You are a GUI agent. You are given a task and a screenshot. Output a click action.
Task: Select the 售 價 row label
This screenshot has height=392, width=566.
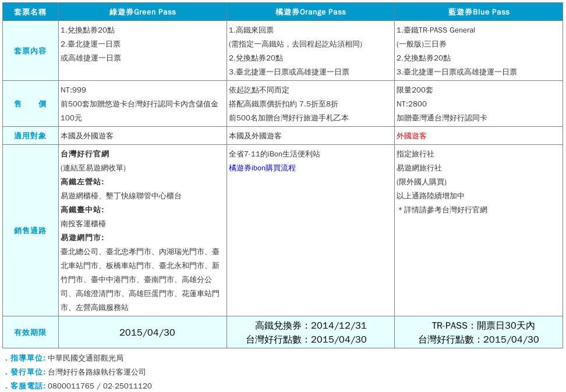point(30,104)
